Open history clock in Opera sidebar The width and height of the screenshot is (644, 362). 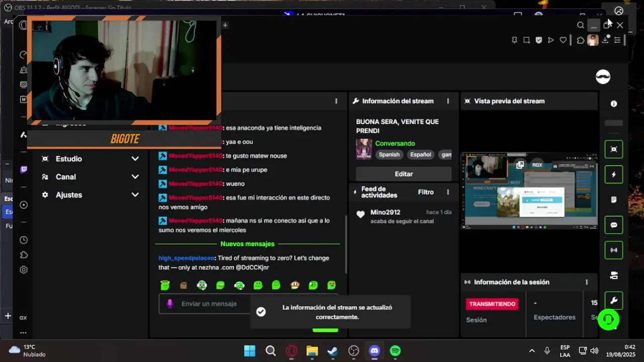[x=24, y=240]
